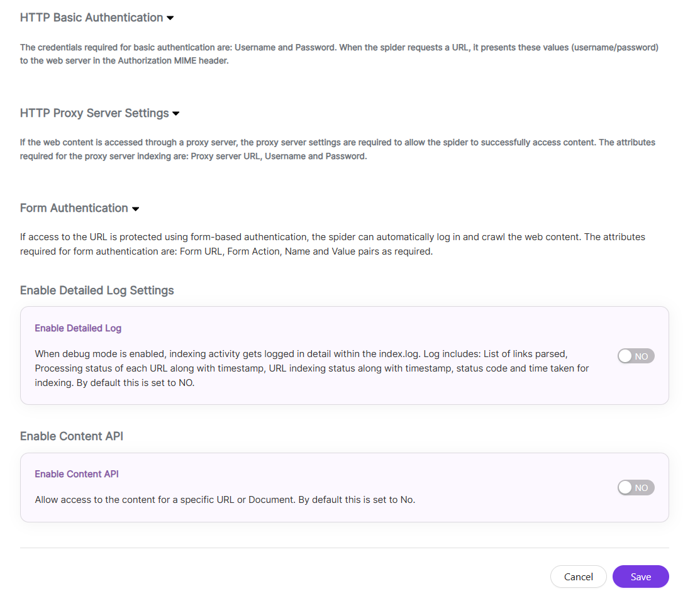This screenshot has width=700, height=601.
Task: Click the HTTP Proxy Server Settings heading
Action: [x=94, y=113]
